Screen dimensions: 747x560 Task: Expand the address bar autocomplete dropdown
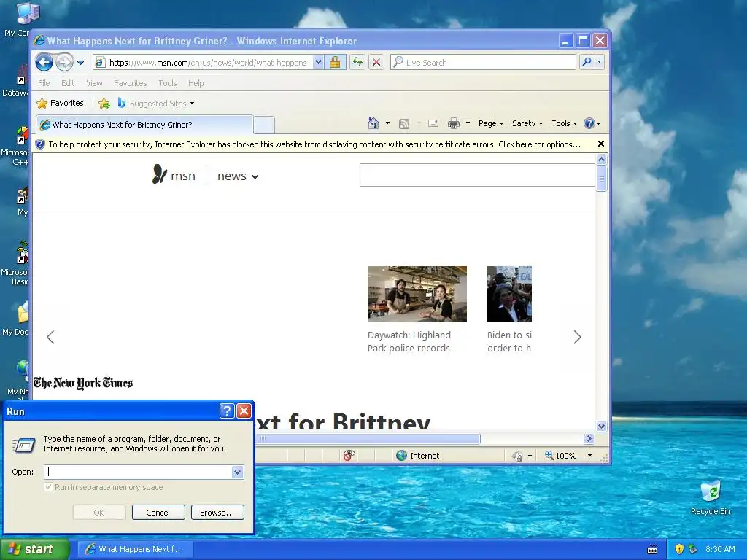(318, 63)
